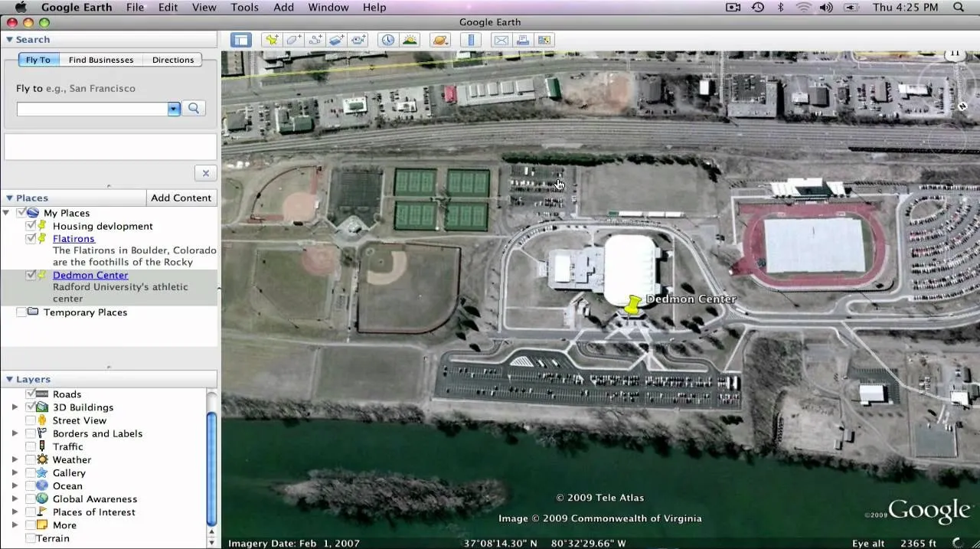Click the Weather sun layer icon
The height and width of the screenshot is (549, 980).
(42, 459)
